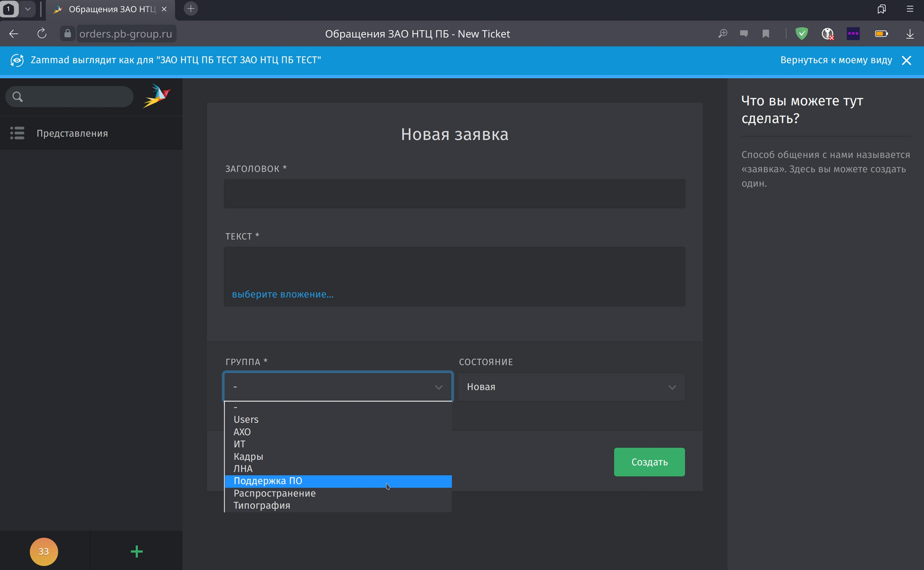The width and height of the screenshot is (924, 570).
Task: Reload the page with refresh icon
Action: (x=42, y=34)
